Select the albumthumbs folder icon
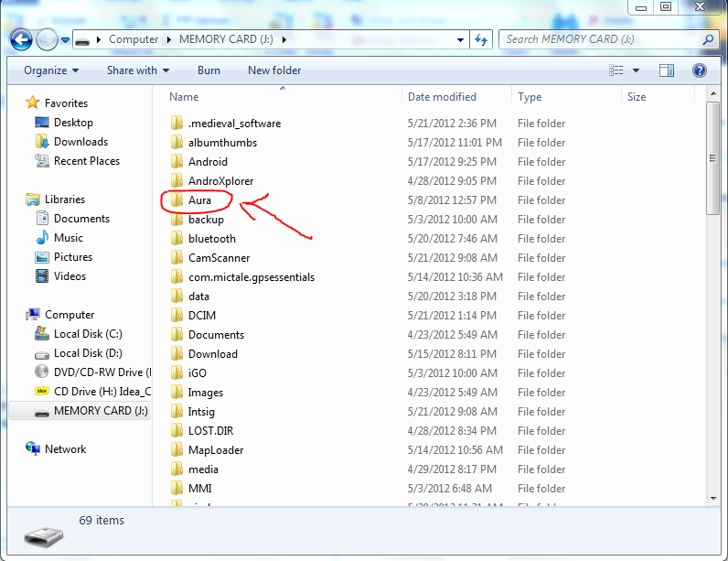The width and height of the screenshot is (728, 561). pyautogui.click(x=177, y=142)
